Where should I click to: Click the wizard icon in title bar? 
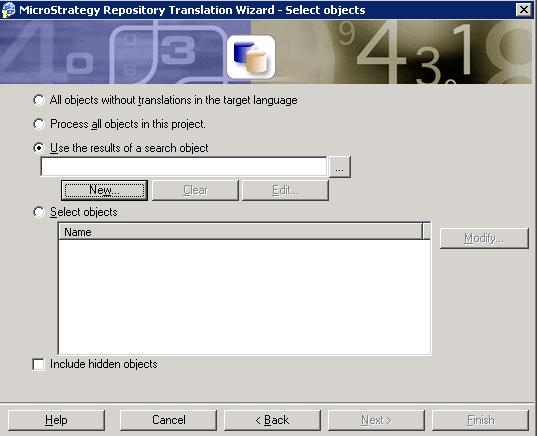(8, 10)
